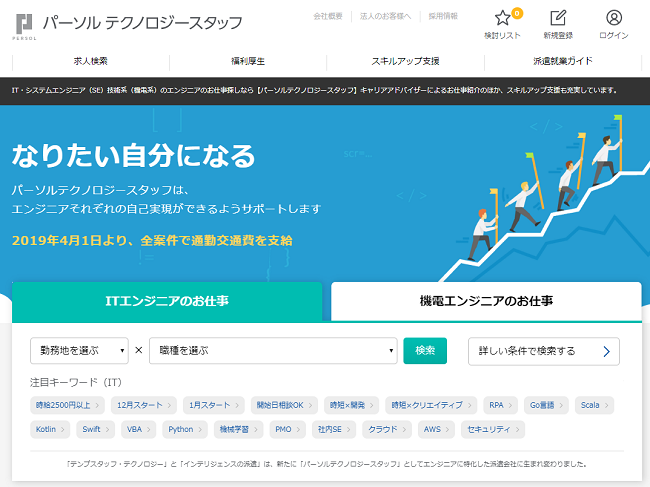Choose the AWS keyword tag
The width and height of the screenshot is (650, 487).
pyautogui.click(x=433, y=430)
